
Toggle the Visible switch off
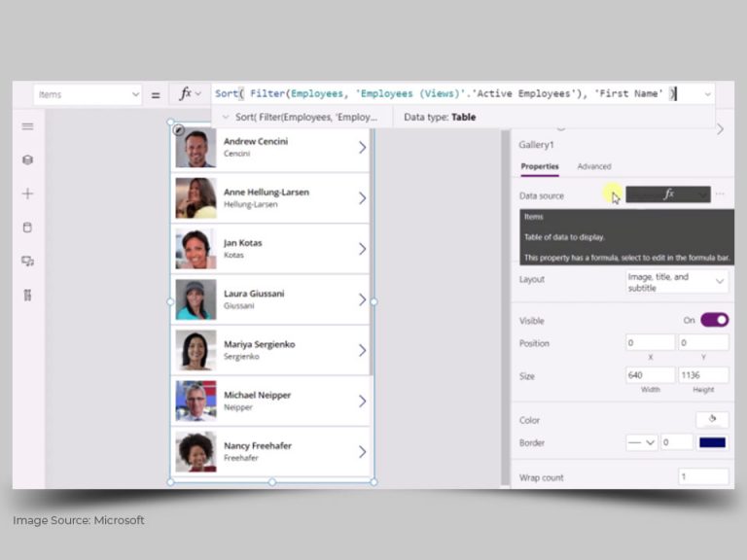[x=714, y=320]
